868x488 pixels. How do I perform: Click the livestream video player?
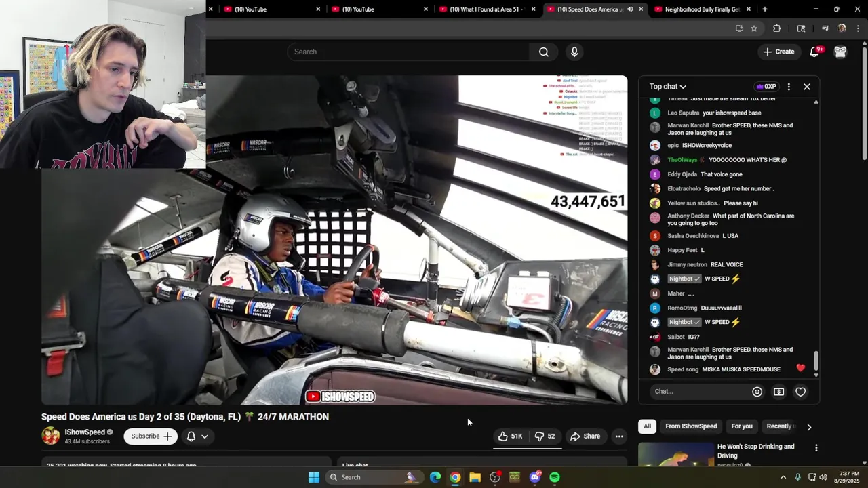pyautogui.click(x=334, y=240)
